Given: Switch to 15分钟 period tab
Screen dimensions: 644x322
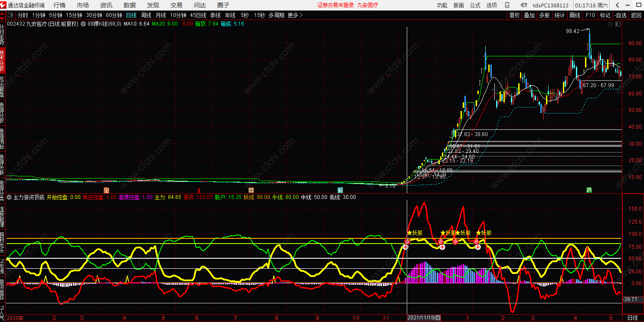Looking at the screenshot, I should click(74, 15).
